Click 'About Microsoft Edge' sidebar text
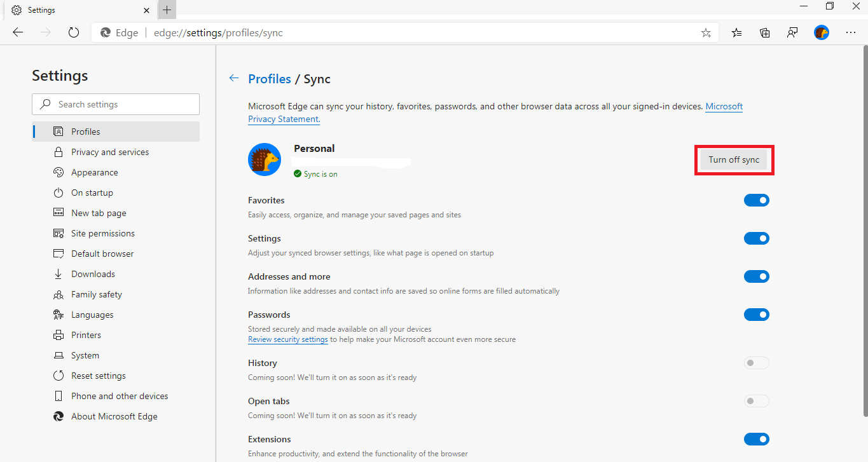The image size is (868, 462). click(114, 416)
